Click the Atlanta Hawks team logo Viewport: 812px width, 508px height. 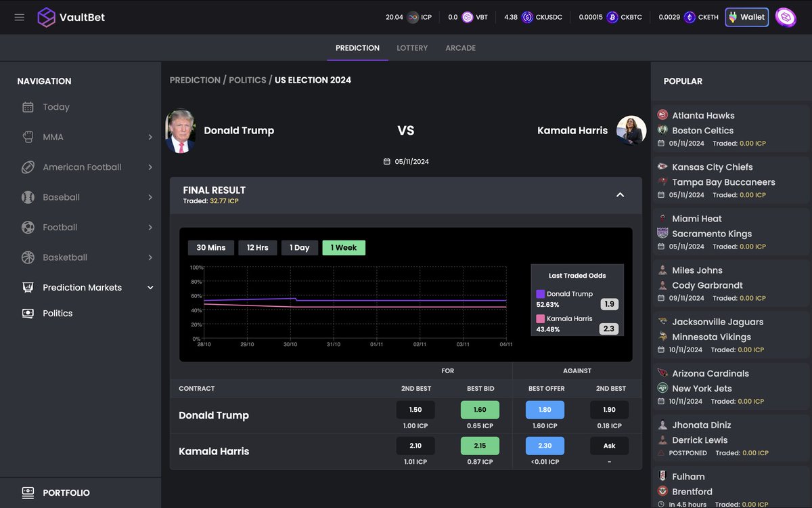point(662,115)
